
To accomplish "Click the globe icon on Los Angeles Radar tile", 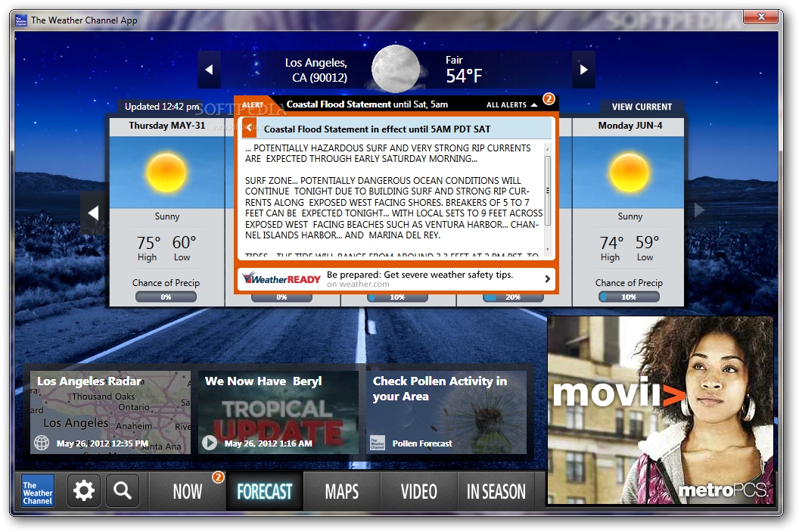I will (42, 443).
